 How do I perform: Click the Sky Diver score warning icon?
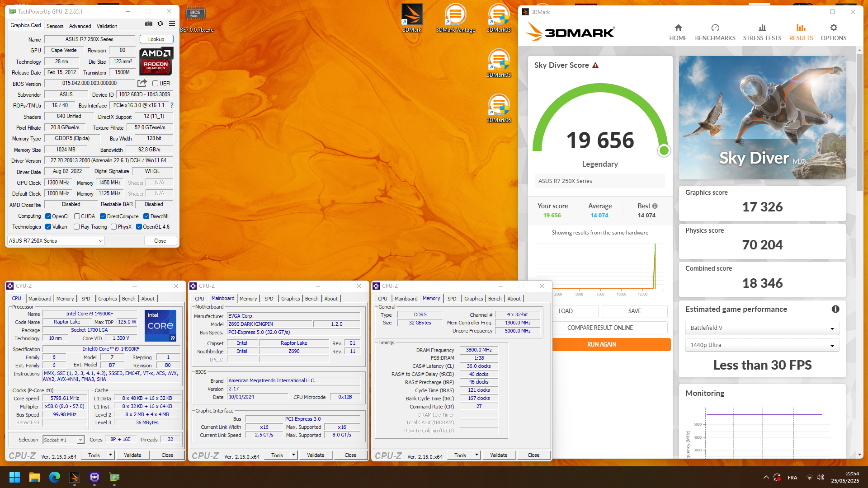595,66
